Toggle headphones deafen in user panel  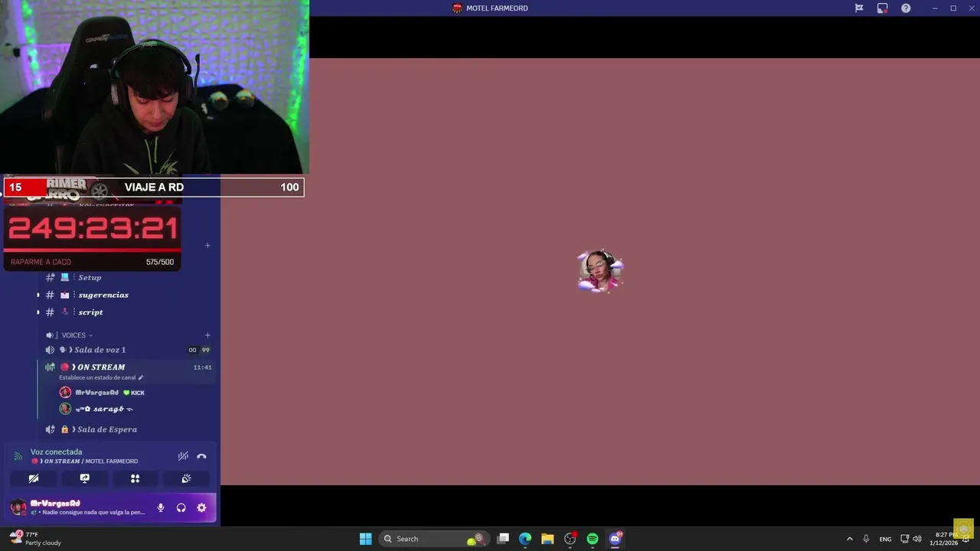click(x=181, y=507)
